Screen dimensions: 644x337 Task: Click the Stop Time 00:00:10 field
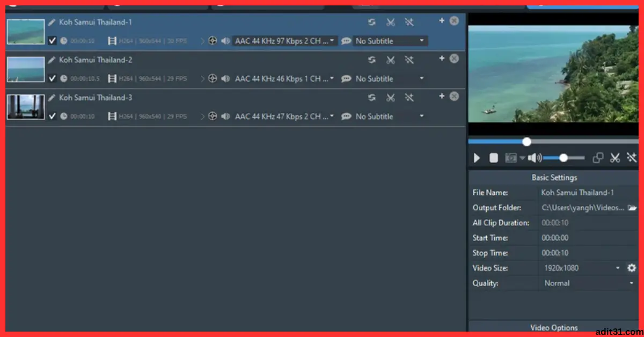tap(588, 253)
